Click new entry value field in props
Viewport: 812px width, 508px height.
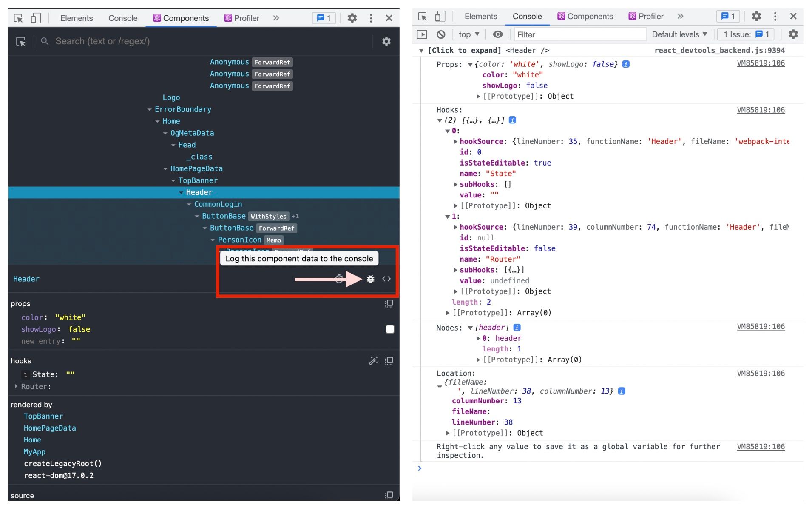(76, 341)
